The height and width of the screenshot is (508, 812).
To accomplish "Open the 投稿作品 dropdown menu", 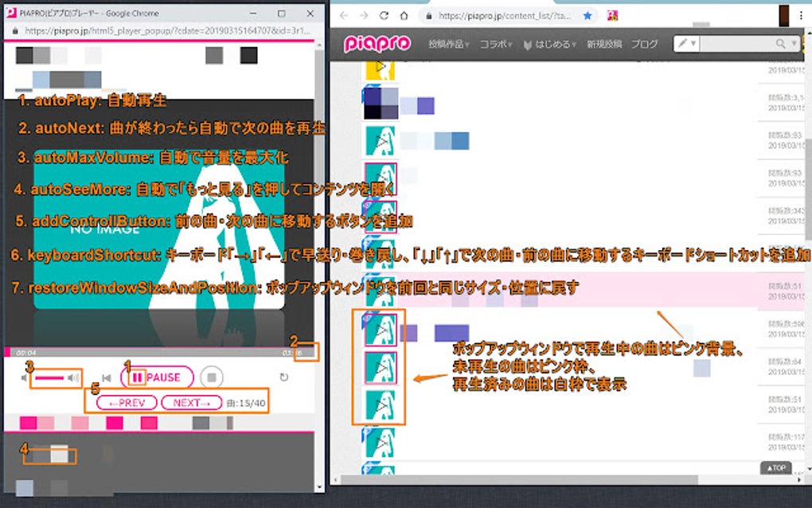I will [x=451, y=43].
